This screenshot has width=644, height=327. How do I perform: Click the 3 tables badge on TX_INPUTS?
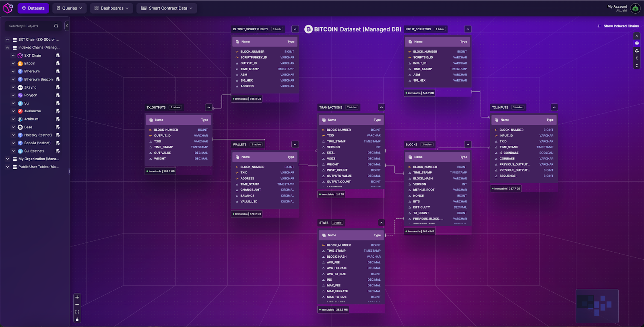click(518, 108)
